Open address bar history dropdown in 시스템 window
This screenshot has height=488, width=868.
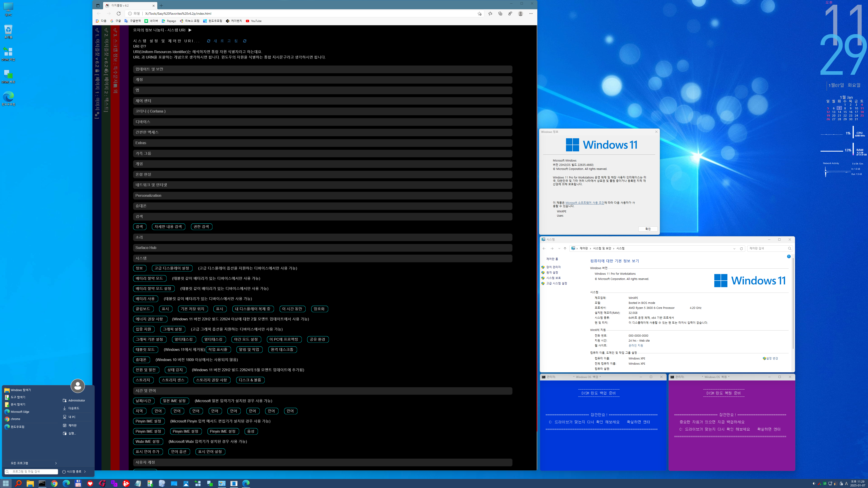coord(734,249)
